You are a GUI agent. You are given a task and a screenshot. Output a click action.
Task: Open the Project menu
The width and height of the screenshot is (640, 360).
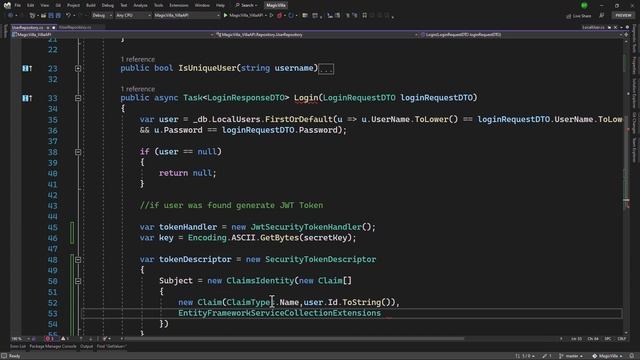coord(73,5)
